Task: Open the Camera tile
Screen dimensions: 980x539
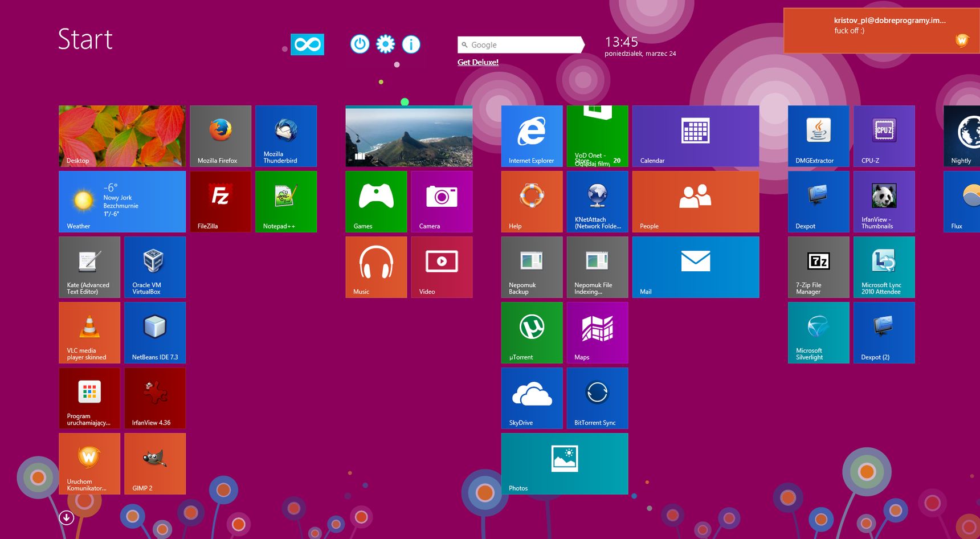Action: coord(442,202)
